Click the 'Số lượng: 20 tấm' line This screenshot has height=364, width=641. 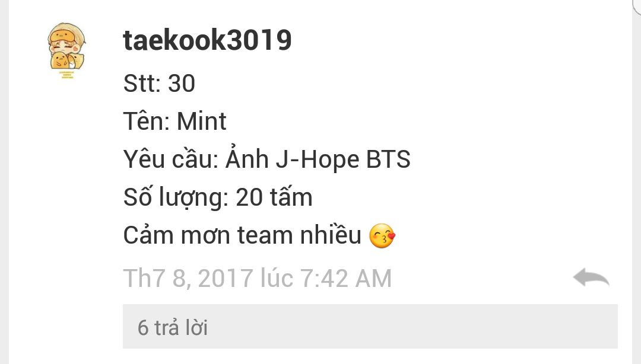click(x=218, y=197)
